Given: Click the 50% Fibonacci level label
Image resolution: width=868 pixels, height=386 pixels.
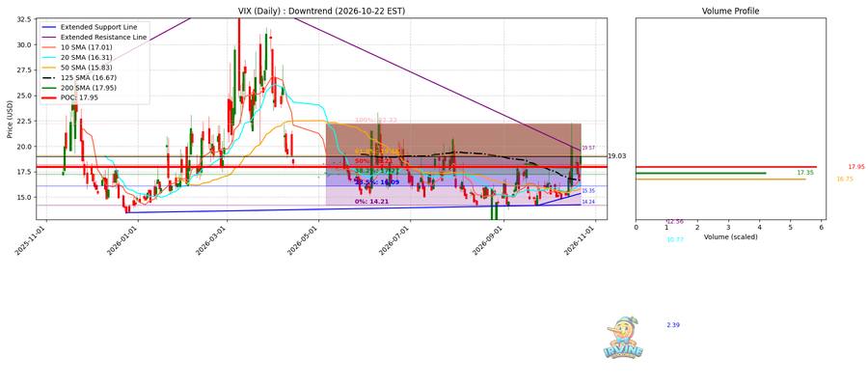Looking at the screenshot, I should coord(373,160).
